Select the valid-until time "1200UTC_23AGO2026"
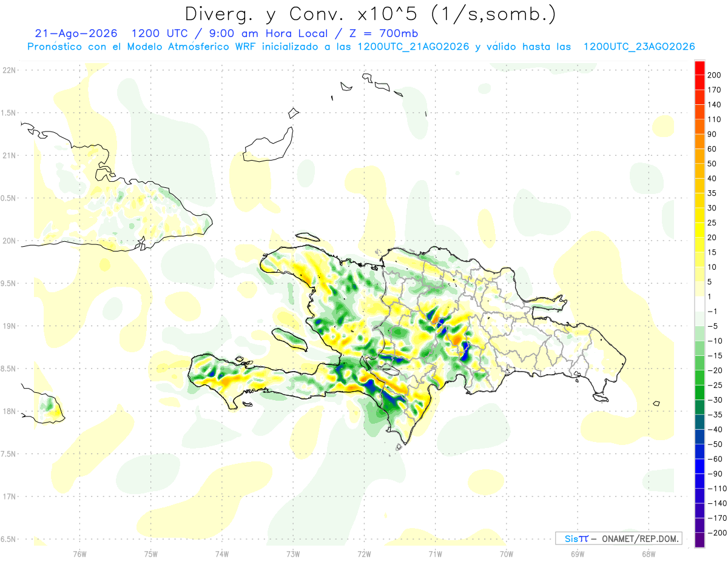The image size is (728, 562). pos(639,47)
